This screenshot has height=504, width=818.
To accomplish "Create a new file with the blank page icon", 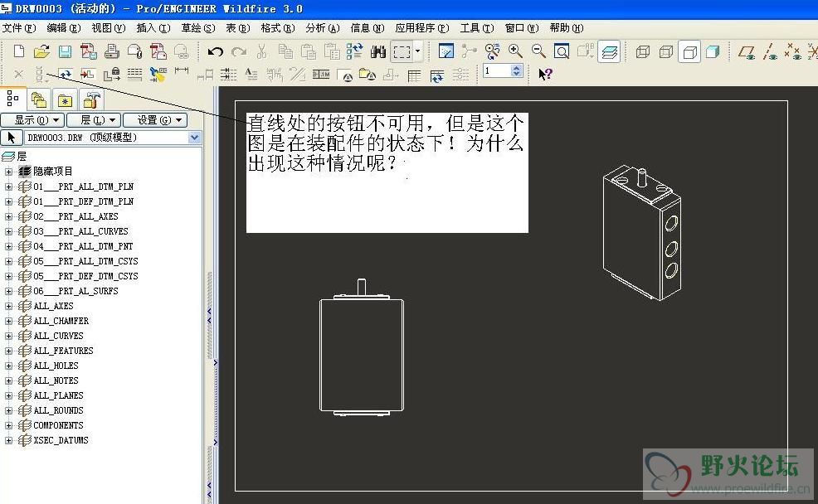I will 19,51.
